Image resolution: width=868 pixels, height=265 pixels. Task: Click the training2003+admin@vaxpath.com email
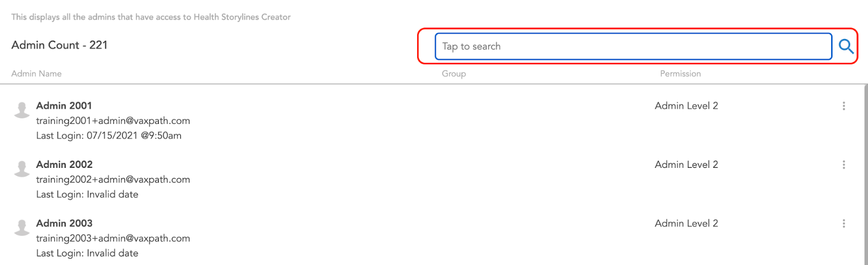113,238
